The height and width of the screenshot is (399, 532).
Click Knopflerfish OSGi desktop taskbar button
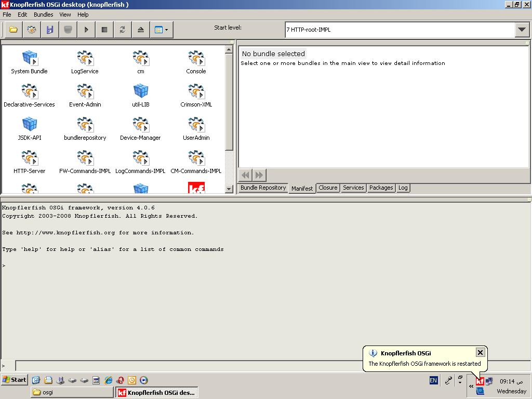[x=157, y=393]
